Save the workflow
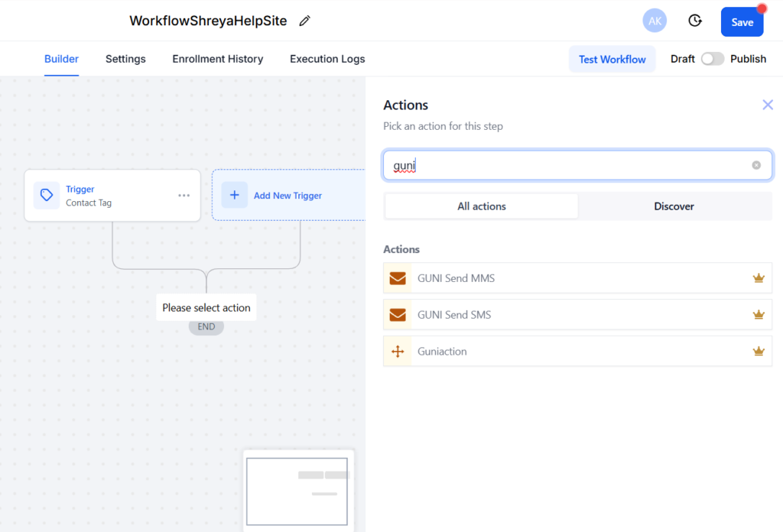Screen dimensions: 783x532 coord(742,22)
